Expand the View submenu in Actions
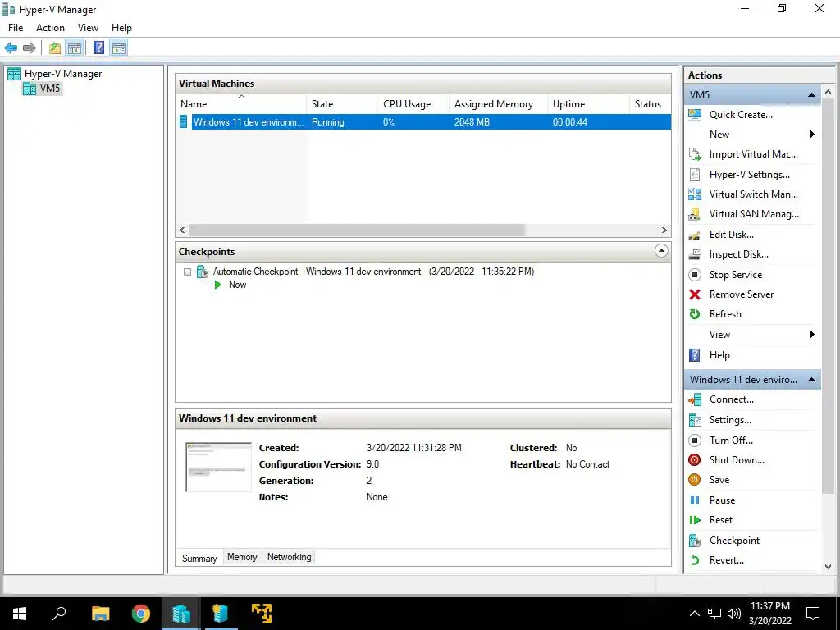 coord(812,335)
